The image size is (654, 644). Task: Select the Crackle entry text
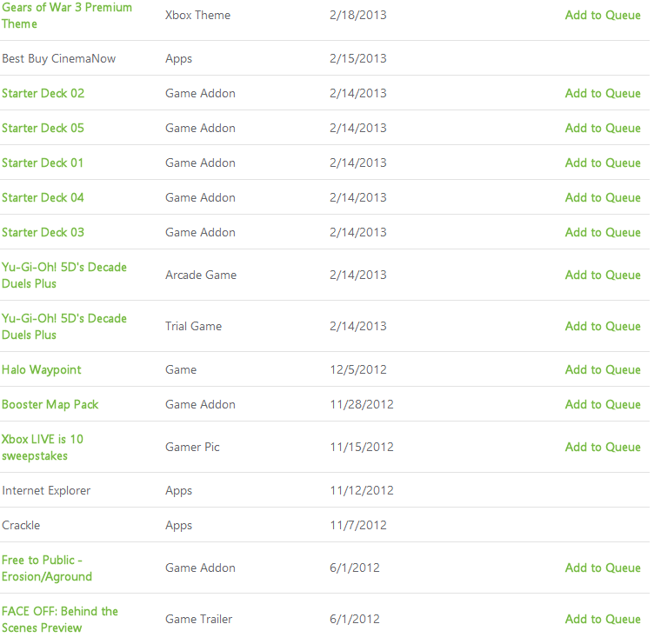(21, 525)
